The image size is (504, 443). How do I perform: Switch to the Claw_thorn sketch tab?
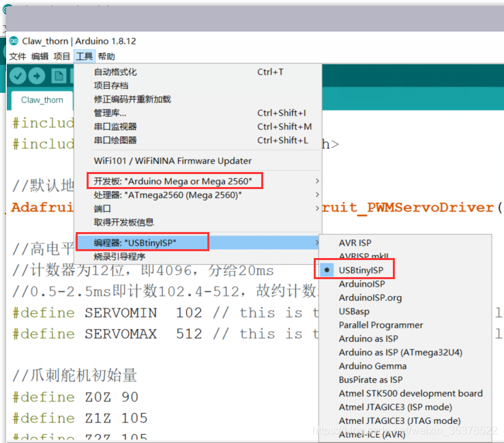42,100
